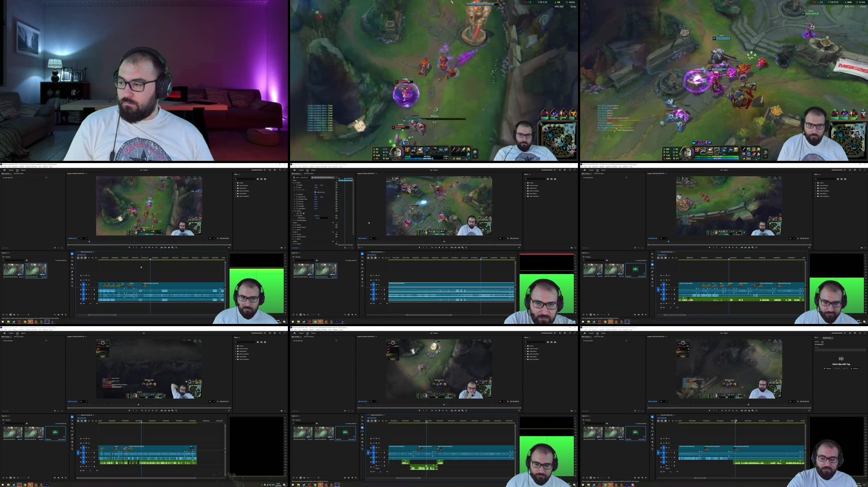Select audio file thumbnail in Essential Sound frame
Viewport: 868px width, 487px height.
635,433
